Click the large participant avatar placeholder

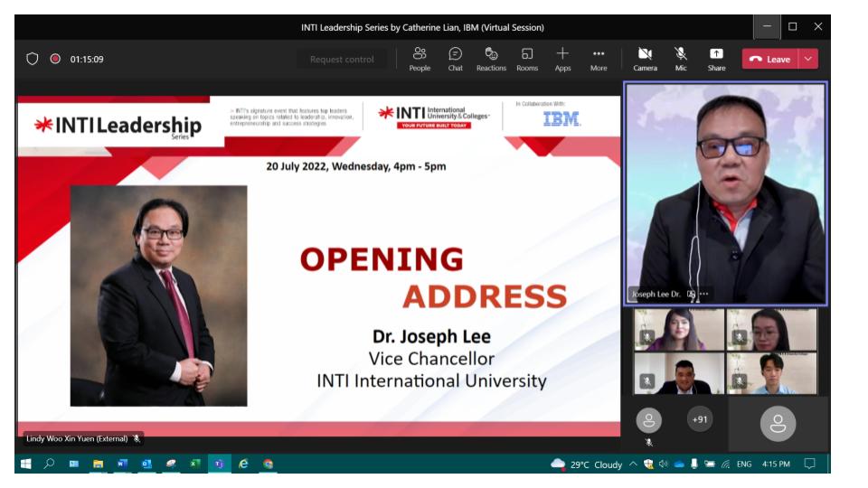click(778, 423)
